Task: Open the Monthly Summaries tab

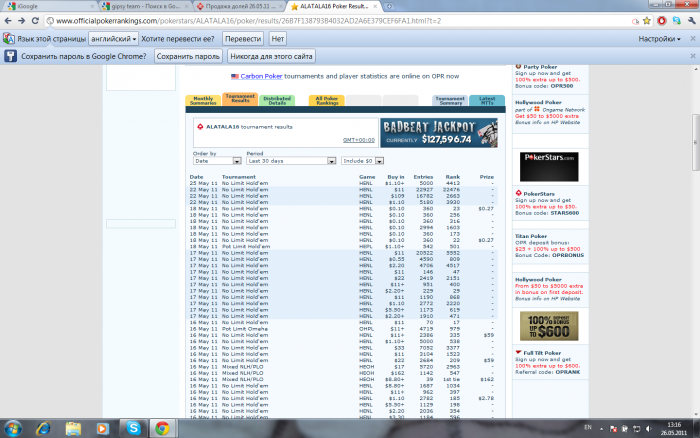Action: point(203,100)
